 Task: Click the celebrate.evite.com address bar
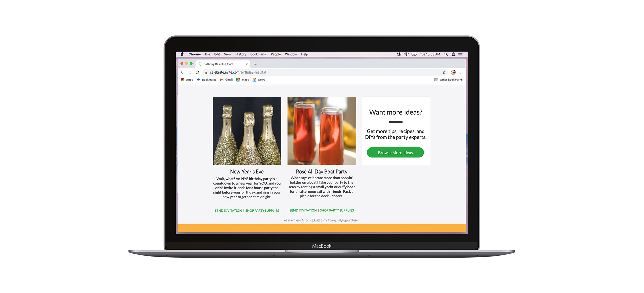[x=322, y=72]
